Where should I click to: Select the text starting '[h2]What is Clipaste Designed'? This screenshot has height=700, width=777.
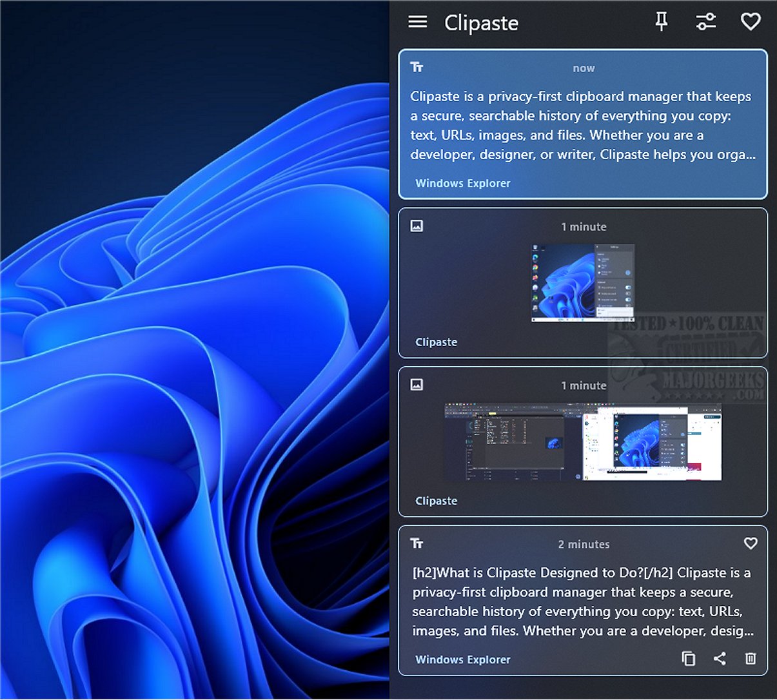click(583, 601)
